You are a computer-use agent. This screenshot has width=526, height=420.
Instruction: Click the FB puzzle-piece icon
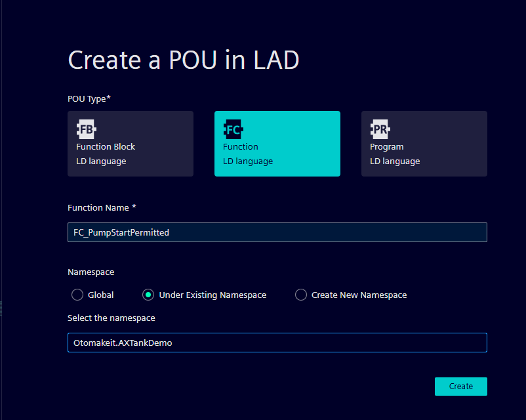click(86, 129)
